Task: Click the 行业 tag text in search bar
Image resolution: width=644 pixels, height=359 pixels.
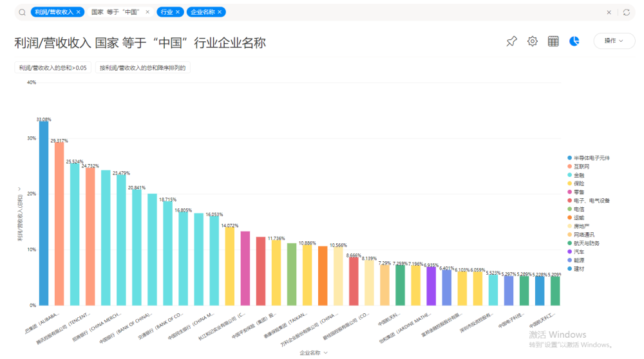Action: pyautogui.click(x=167, y=12)
